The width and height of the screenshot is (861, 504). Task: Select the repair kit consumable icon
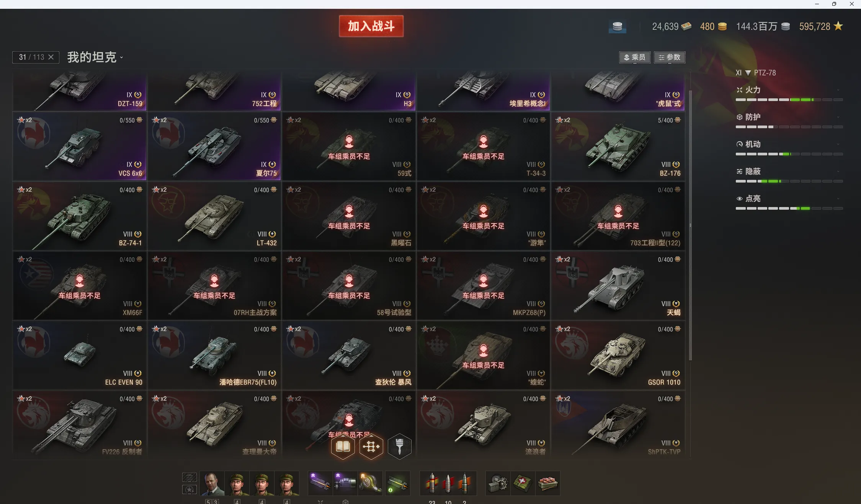click(x=498, y=483)
